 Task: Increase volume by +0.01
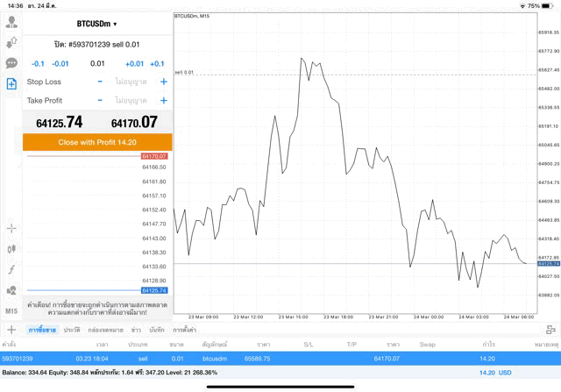point(134,63)
